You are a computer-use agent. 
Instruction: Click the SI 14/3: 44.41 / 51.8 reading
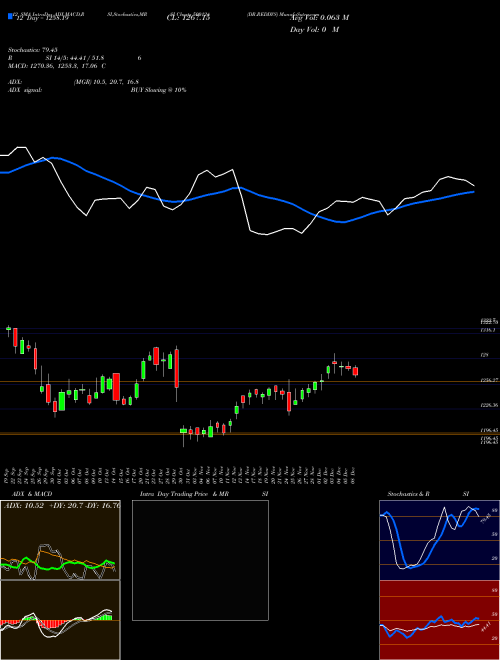tap(75, 58)
